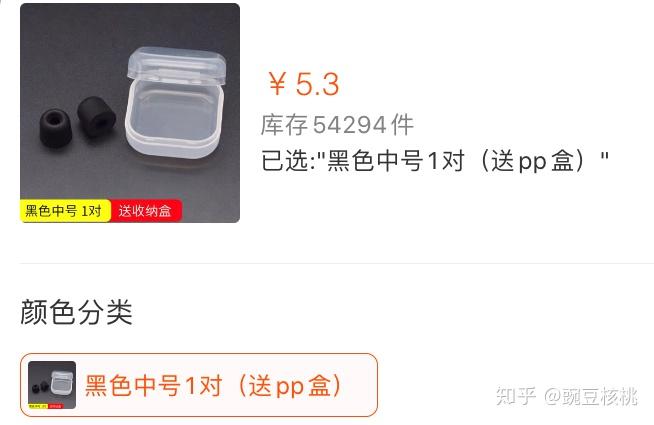Click the ¥ 5.3 price text
Image resolution: width=654 pixels, height=425 pixels.
click(x=304, y=84)
